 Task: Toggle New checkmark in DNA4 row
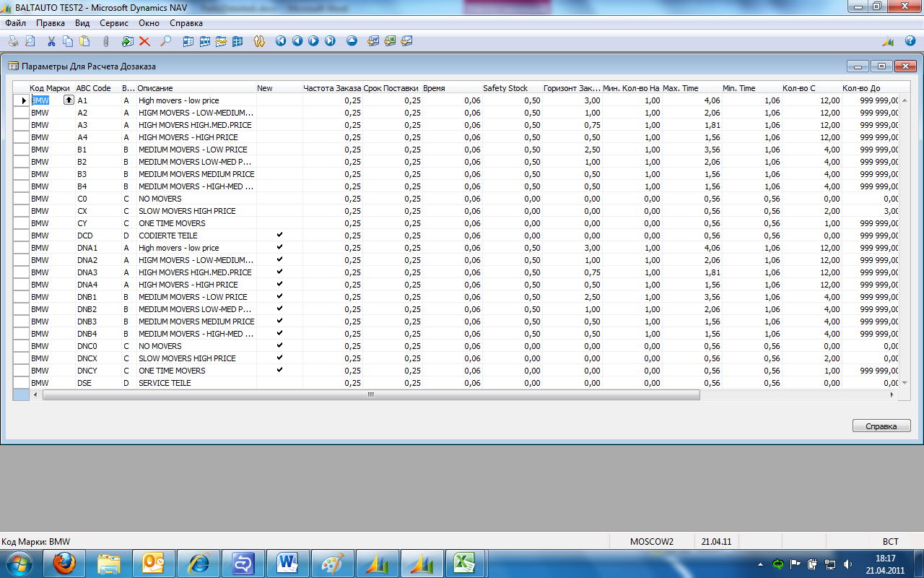coord(279,285)
